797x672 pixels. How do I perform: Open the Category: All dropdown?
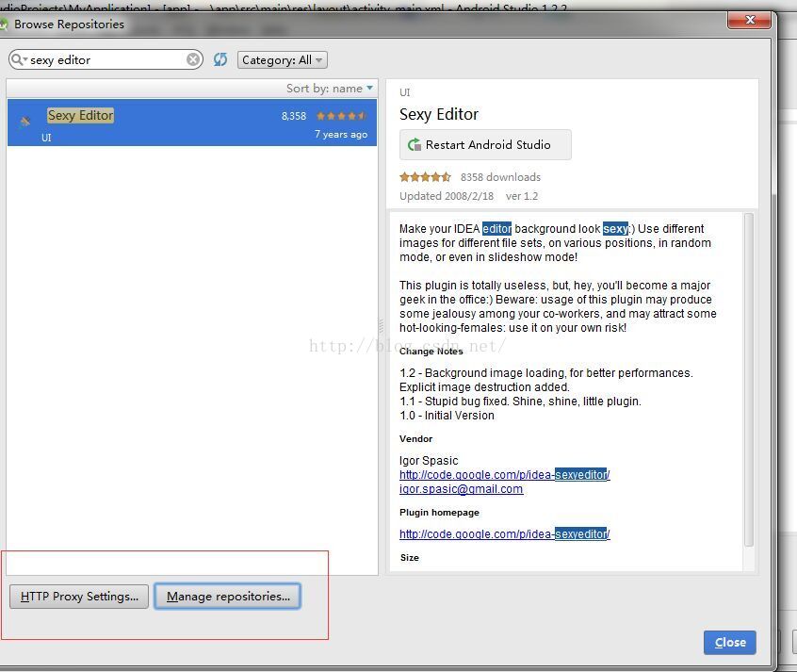(x=282, y=60)
